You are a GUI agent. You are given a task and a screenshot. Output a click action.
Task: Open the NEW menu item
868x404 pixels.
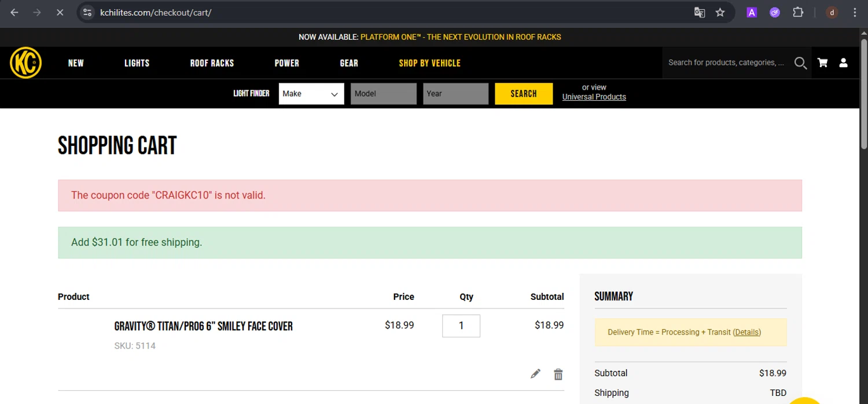pyautogui.click(x=76, y=63)
